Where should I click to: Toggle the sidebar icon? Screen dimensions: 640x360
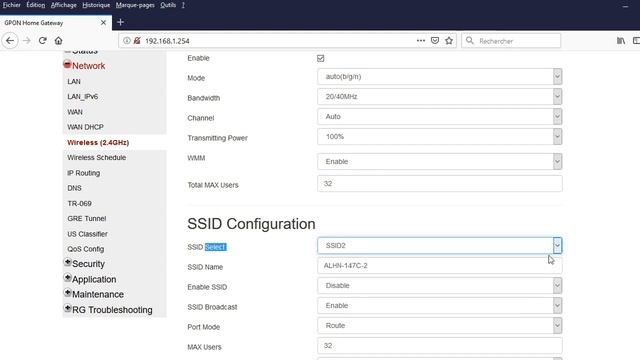(x=636, y=41)
